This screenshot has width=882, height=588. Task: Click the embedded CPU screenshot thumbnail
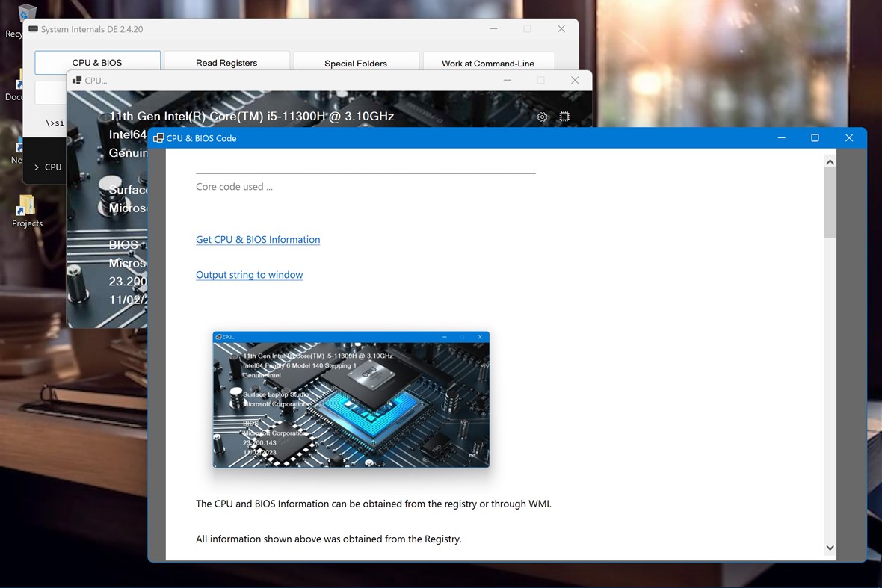351,400
